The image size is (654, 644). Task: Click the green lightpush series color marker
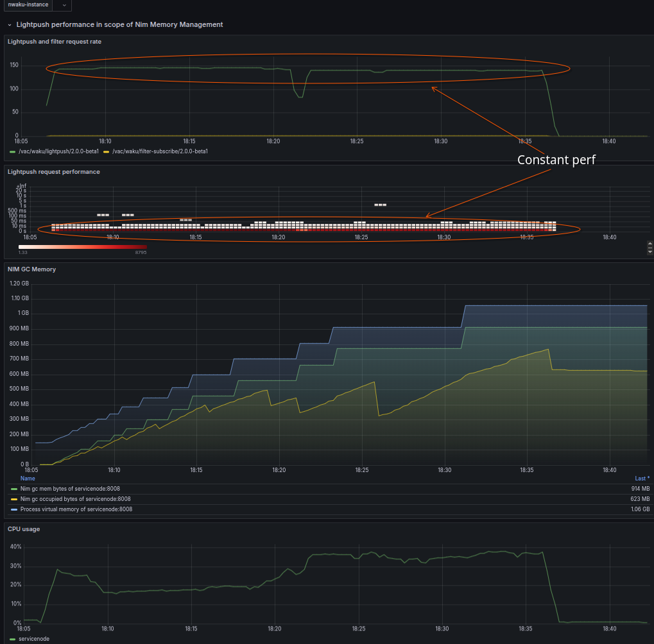(x=13, y=151)
